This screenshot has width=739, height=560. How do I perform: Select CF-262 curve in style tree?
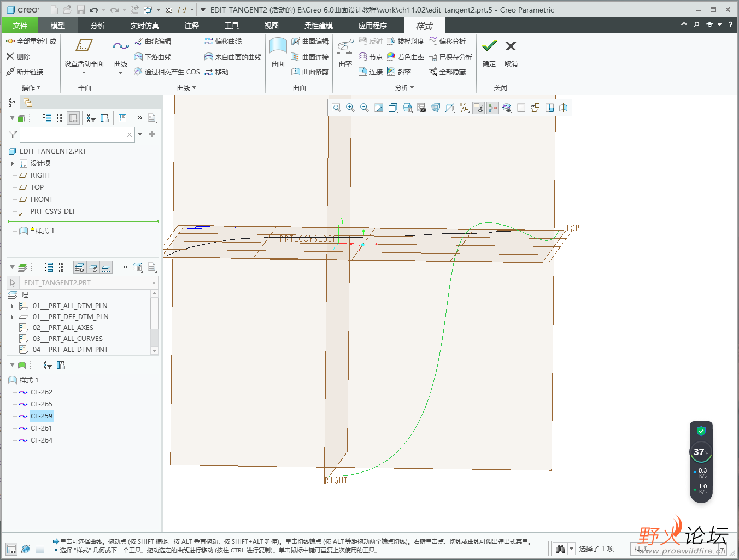41,392
